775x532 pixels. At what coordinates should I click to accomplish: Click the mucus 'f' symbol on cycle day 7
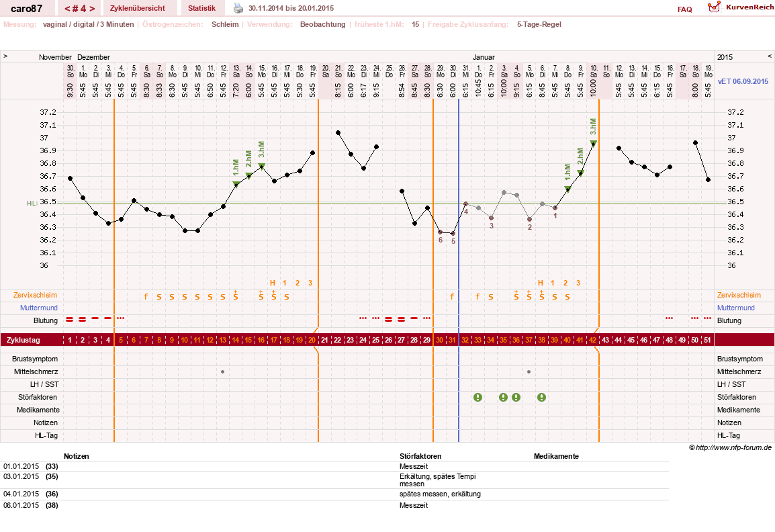[x=146, y=297]
